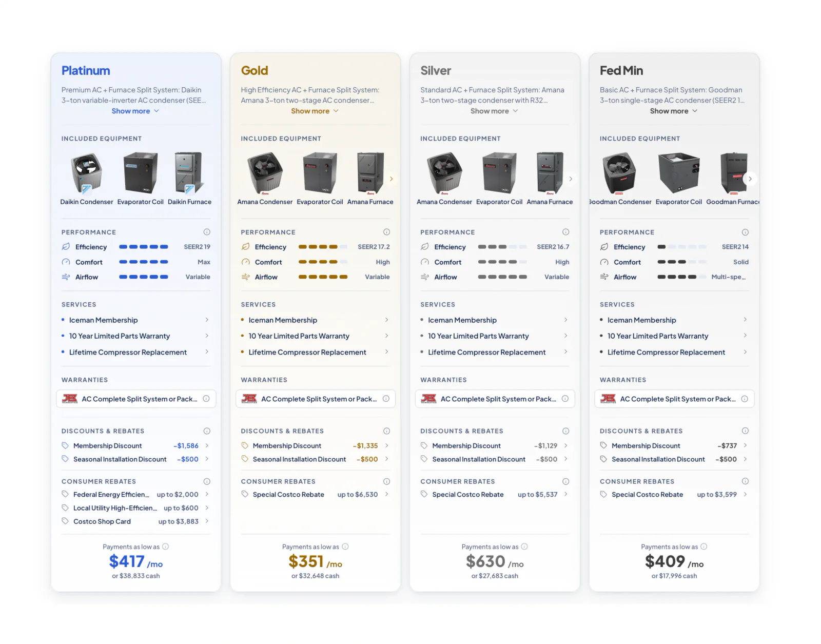The height and width of the screenshot is (644, 821).
Task: Open Iceman Membership service in Platinum card
Action: pyautogui.click(x=135, y=320)
